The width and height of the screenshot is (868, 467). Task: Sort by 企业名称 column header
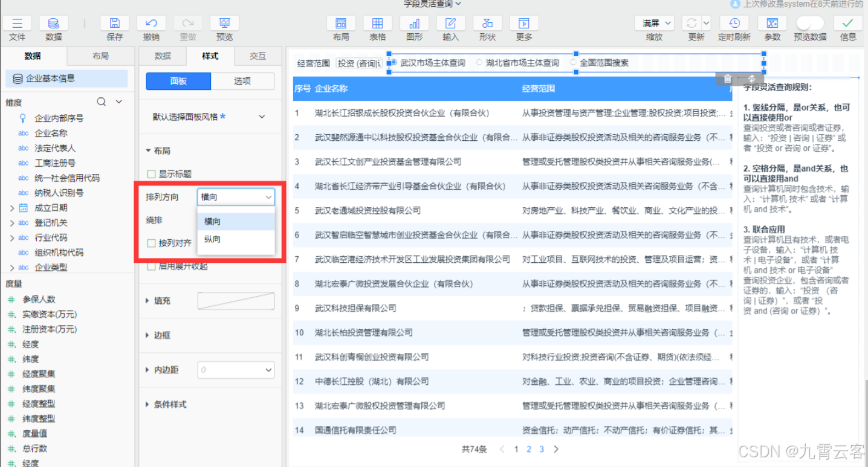click(x=331, y=89)
